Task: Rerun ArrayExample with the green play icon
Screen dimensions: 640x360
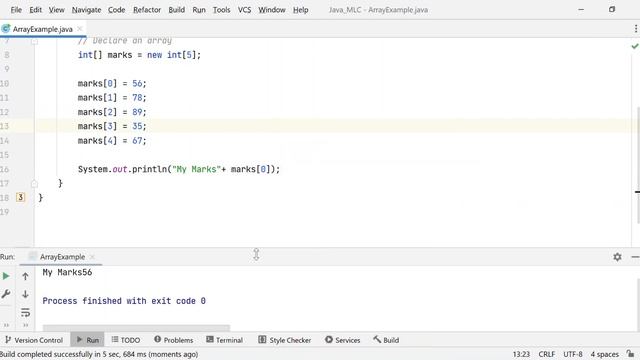Action: (6, 276)
